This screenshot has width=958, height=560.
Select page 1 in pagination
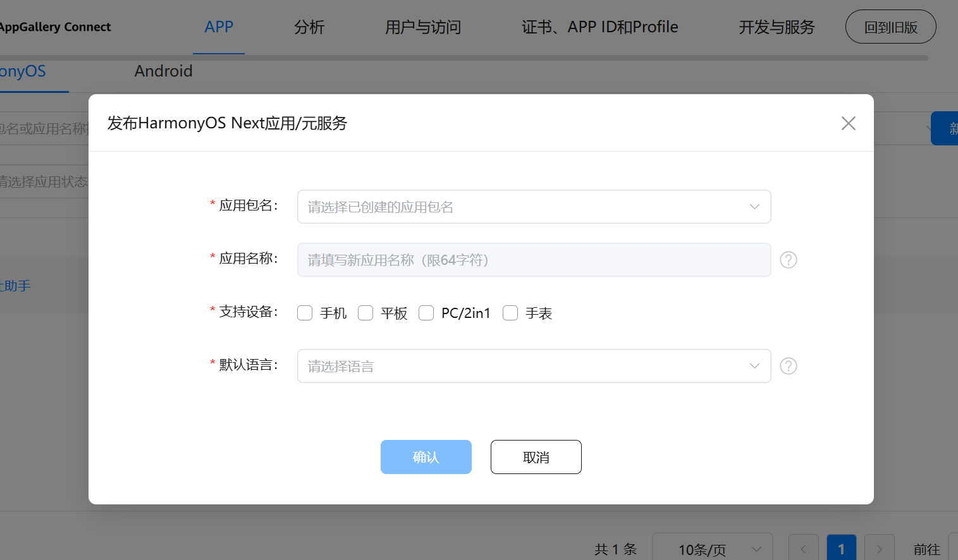click(841, 549)
